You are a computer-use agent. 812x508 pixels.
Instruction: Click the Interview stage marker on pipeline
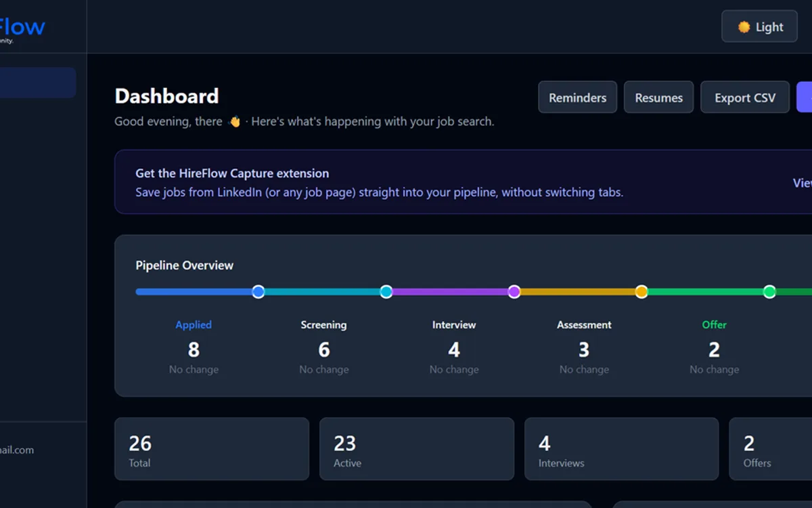pyautogui.click(x=514, y=292)
